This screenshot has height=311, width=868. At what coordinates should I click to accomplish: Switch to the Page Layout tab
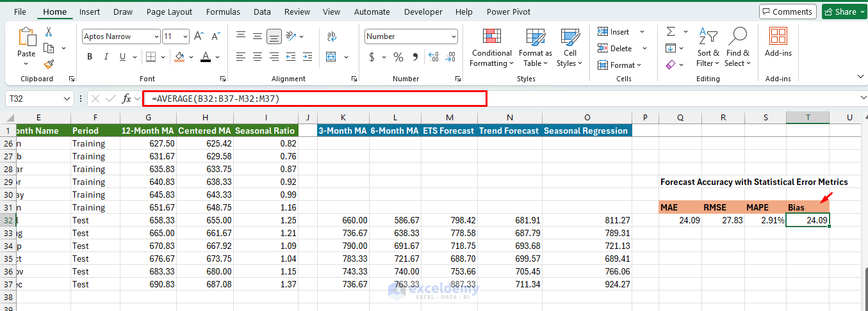(169, 12)
